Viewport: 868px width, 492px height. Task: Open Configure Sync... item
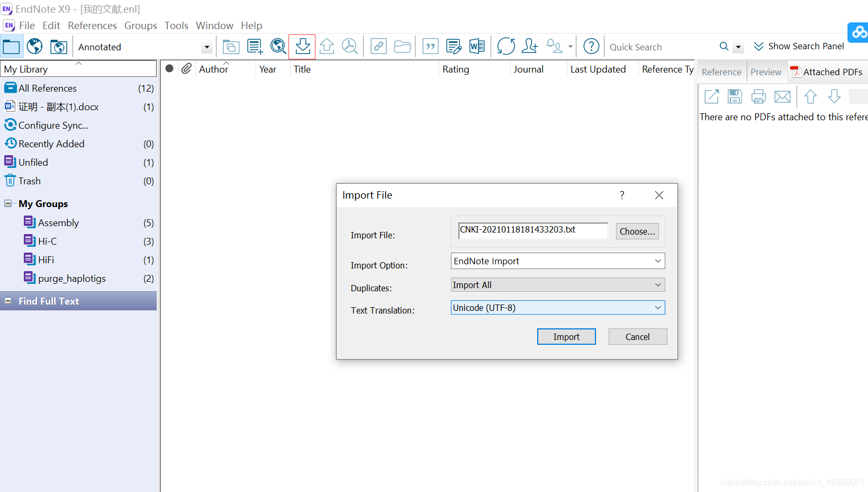coord(78,126)
